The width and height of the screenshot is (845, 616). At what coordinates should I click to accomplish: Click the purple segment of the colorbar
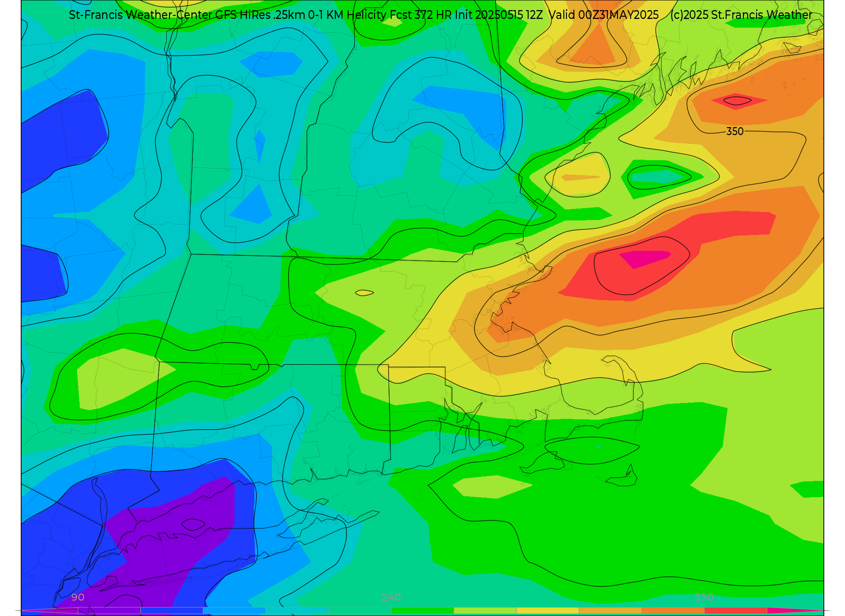(x=109, y=611)
